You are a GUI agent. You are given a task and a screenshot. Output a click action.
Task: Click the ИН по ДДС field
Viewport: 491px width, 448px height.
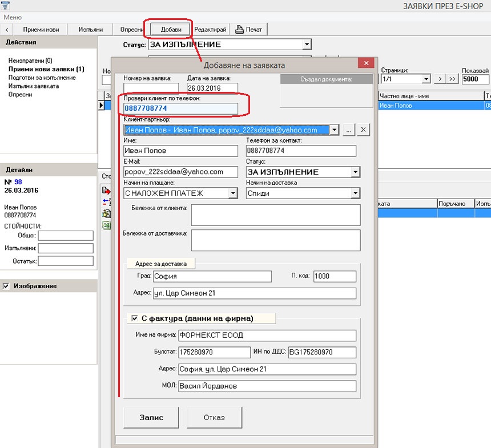click(322, 352)
